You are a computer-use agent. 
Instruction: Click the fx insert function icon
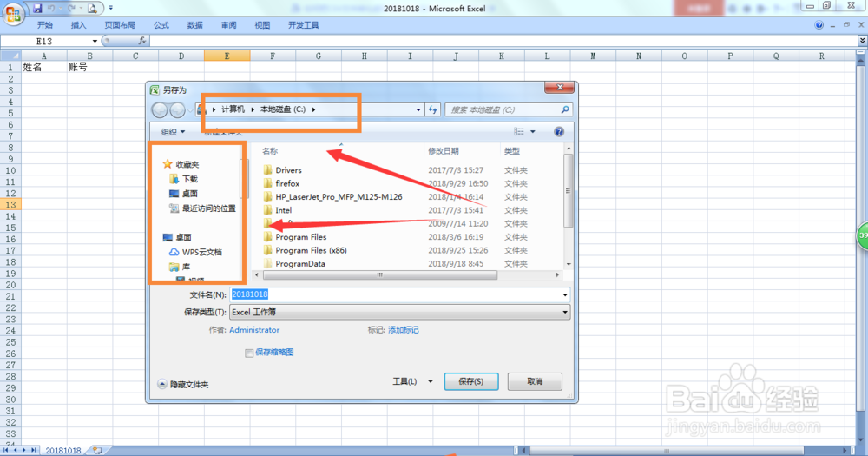pyautogui.click(x=142, y=41)
